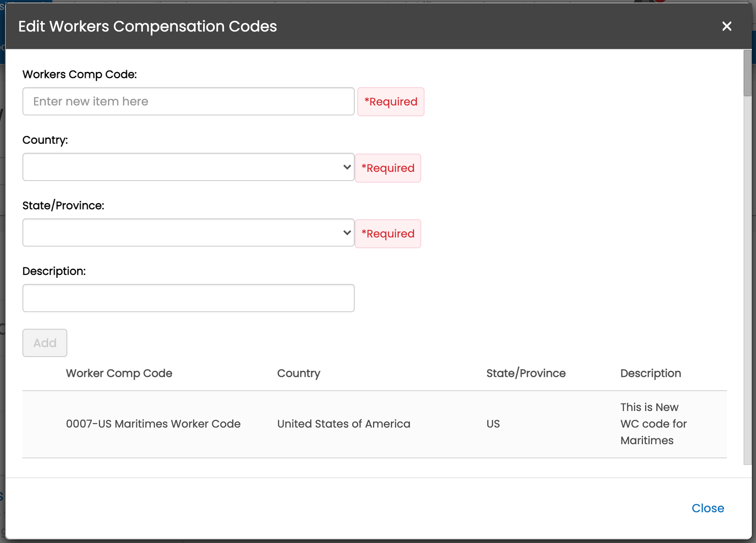
Task: Click the 'Workers Comp Code:' label
Action: point(80,74)
